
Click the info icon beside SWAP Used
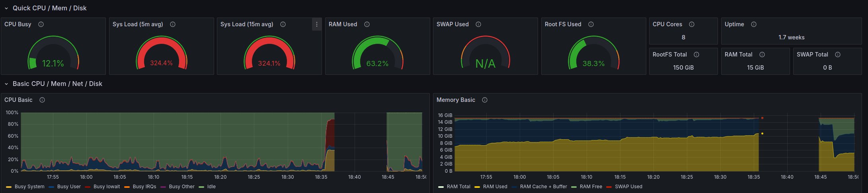click(x=478, y=24)
